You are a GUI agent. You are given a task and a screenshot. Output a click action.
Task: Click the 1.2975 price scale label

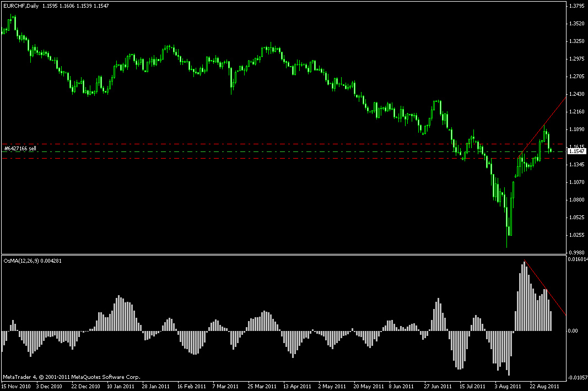[577, 58]
